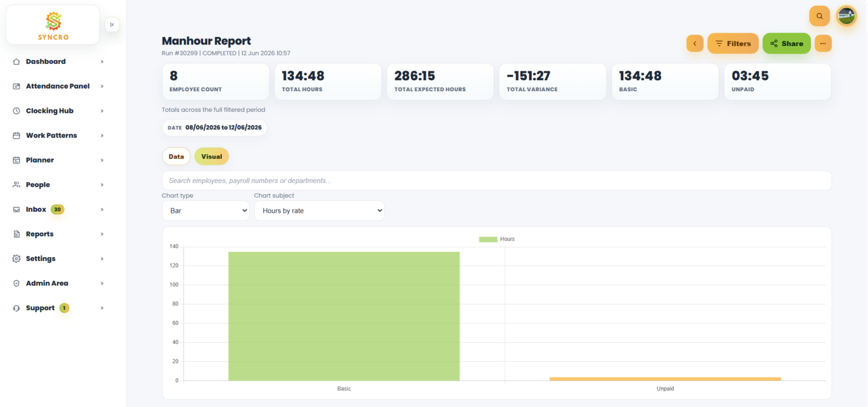The height and width of the screenshot is (407, 868).
Task: Open Work Patterns in the sidebar
Action: point(52,136)
